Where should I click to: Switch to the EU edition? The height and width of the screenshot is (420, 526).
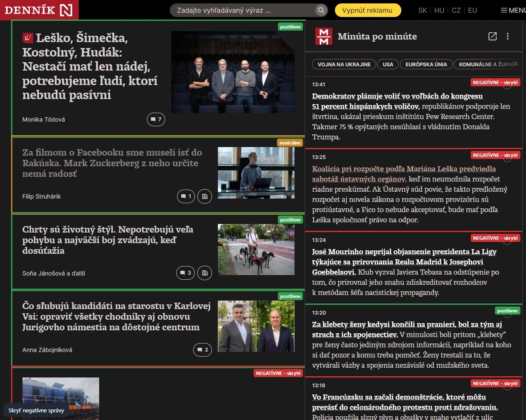tap(472, 10)
